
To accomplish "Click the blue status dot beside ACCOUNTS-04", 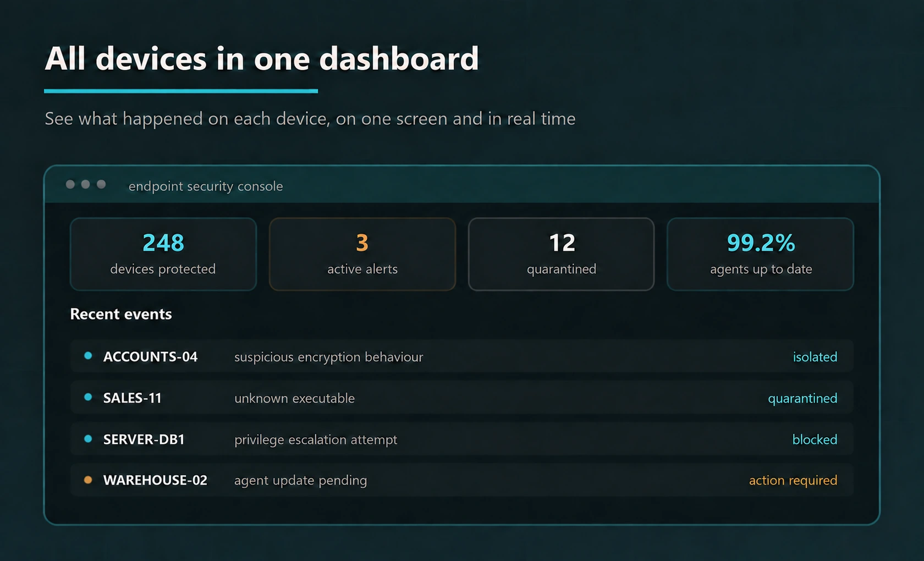I will coord(88,356).
